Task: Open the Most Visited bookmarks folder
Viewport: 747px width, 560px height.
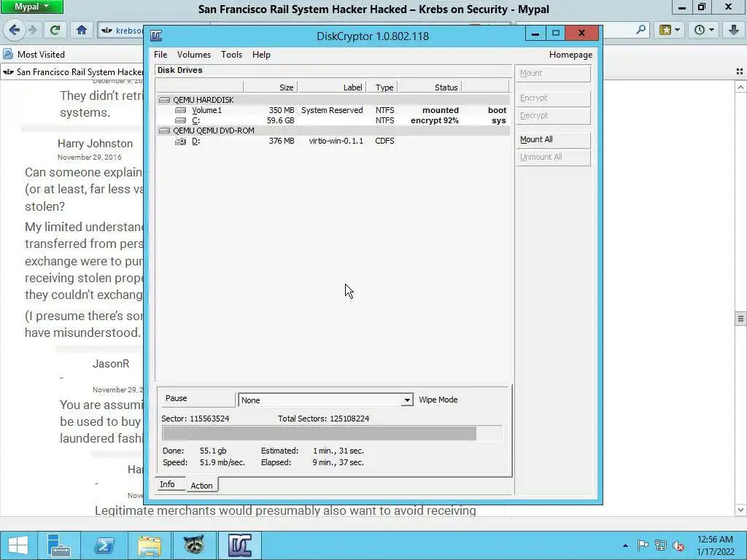Action: [34, 54]
